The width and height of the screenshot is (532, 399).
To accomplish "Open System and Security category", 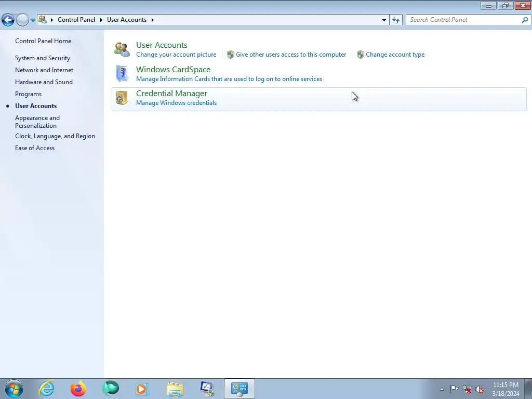I will click(x=43, y=58).
